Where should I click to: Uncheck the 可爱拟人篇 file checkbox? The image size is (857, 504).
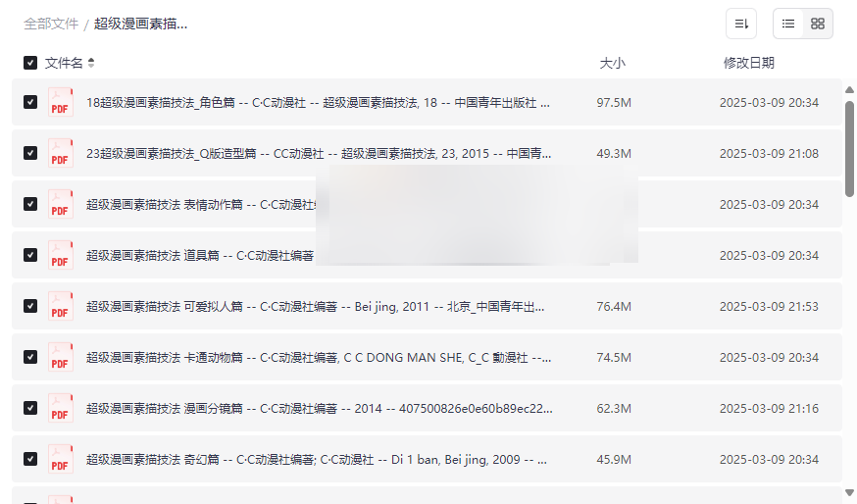tap(30, 306)
